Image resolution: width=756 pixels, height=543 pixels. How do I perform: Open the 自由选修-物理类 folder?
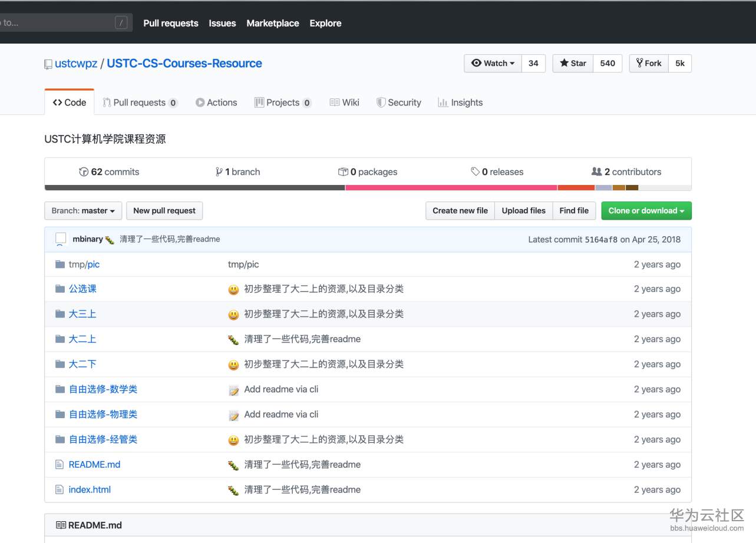click(103, 414)
